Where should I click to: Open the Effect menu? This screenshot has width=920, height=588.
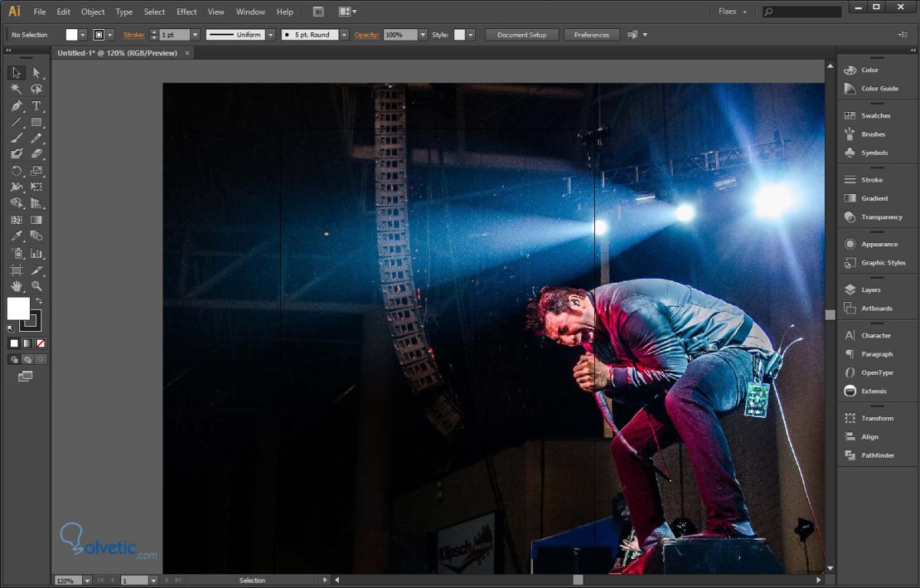pyautogui.click(x=186, y=11)
